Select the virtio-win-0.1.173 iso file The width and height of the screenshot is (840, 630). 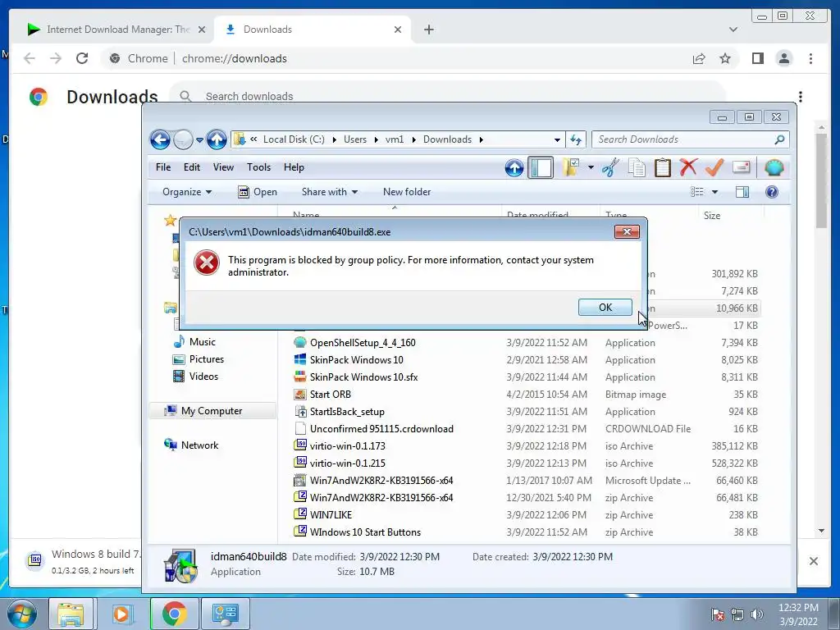coord(347,445)
